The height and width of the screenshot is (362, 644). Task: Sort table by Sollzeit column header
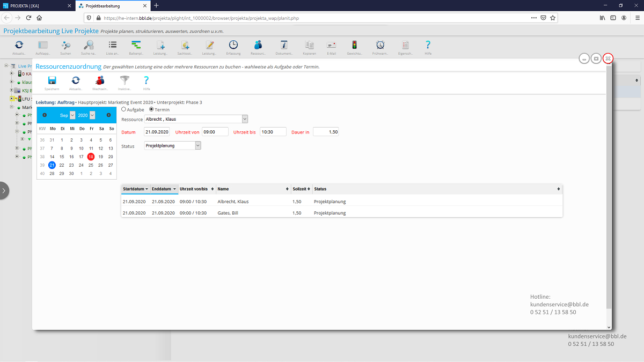tap(302, 189)
